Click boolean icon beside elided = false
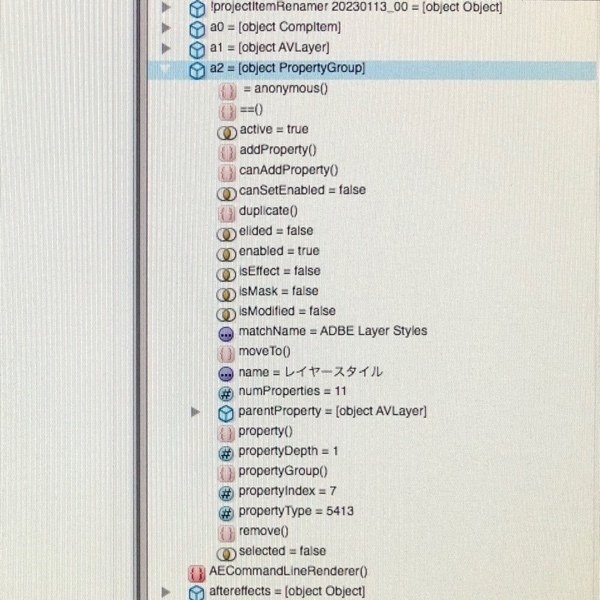 coord(227,234)
